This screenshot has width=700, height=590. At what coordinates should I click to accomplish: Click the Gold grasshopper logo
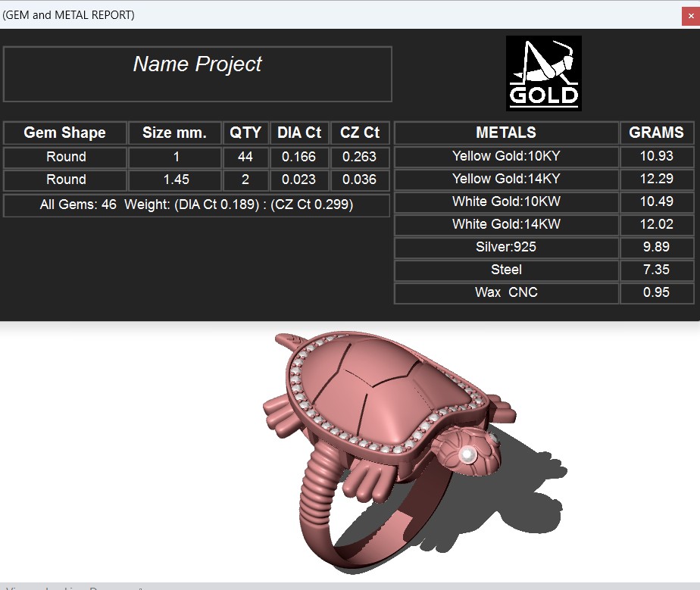[x=543, y=73]
